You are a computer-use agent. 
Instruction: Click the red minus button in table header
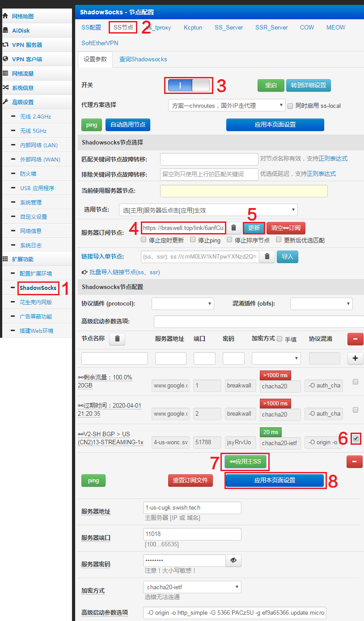(x=355, y=339)
